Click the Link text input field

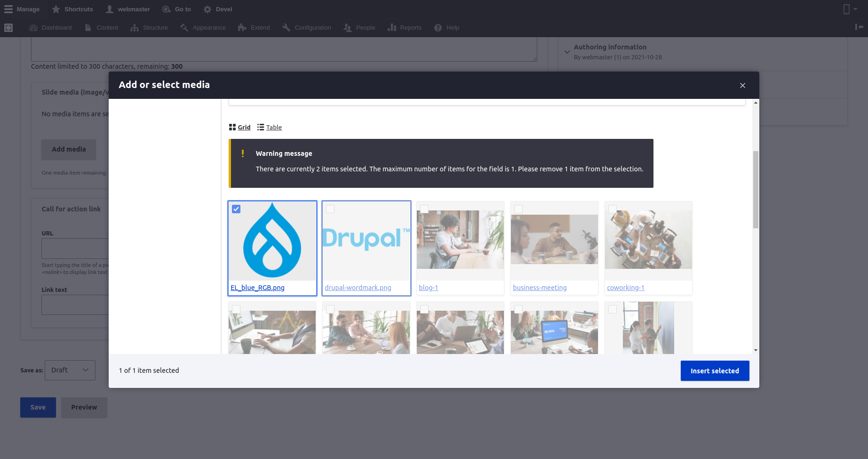[75, 305]
